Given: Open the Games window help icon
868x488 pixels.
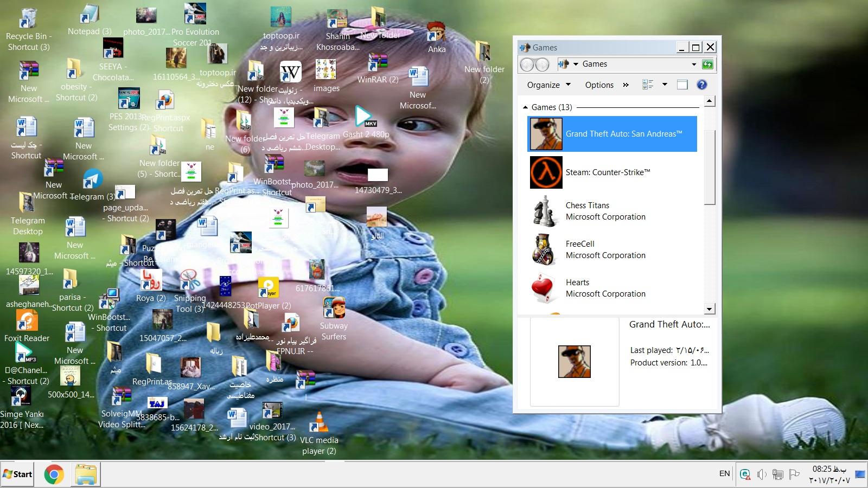Looking at the screenshot, I should [x=701, y=85].
